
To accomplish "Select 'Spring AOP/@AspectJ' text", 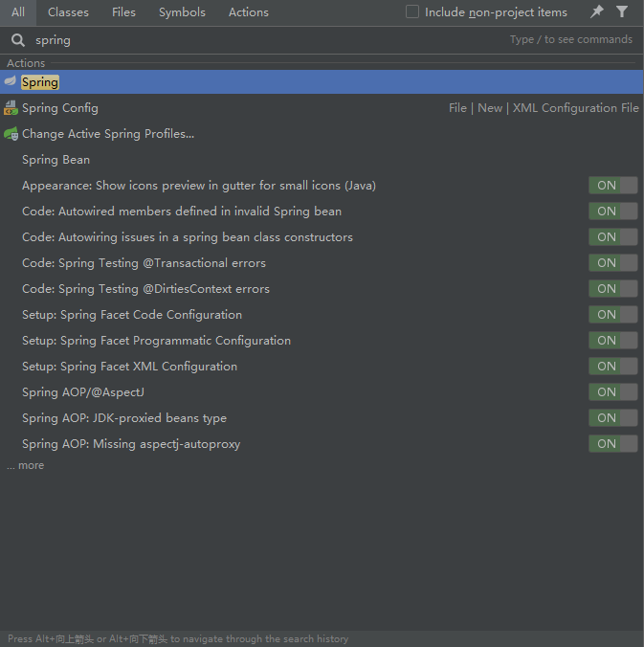I will 83,392.
